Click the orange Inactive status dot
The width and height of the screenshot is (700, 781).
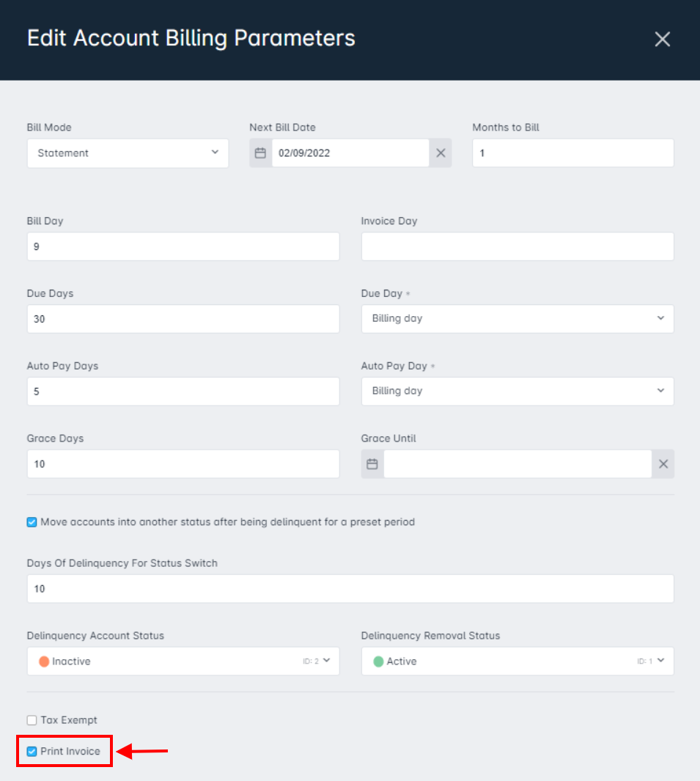[44, 661]
